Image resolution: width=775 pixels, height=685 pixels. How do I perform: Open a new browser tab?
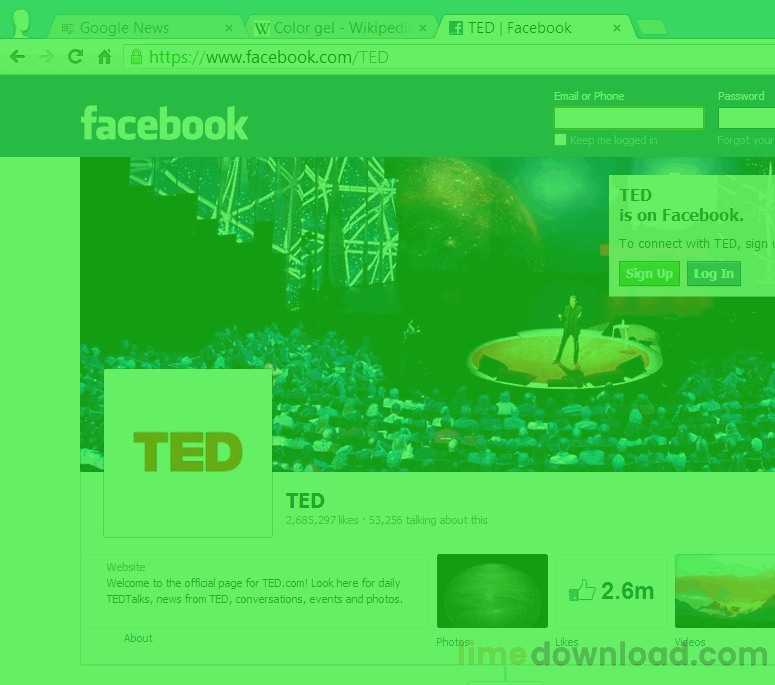(x=652, y=28)
